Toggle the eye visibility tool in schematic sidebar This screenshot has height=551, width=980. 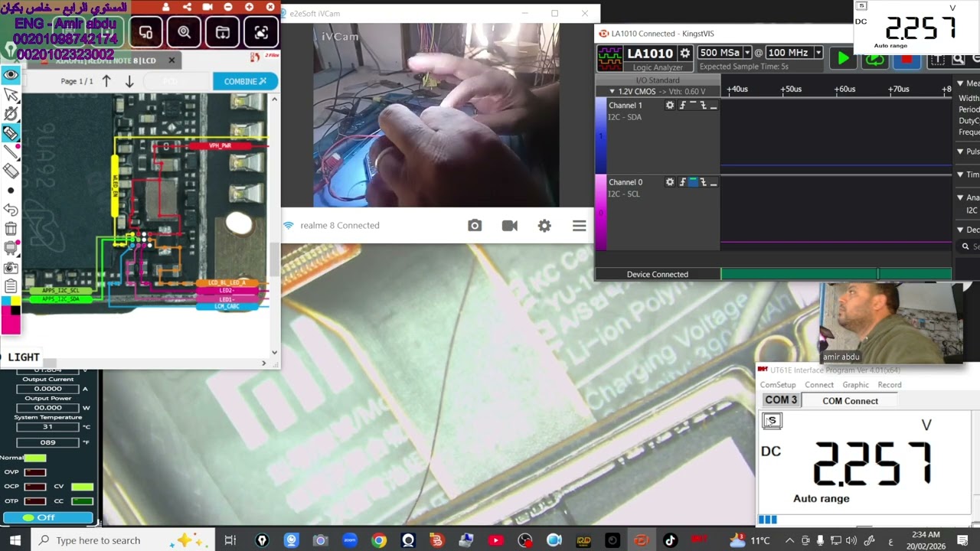coord(11,74)
